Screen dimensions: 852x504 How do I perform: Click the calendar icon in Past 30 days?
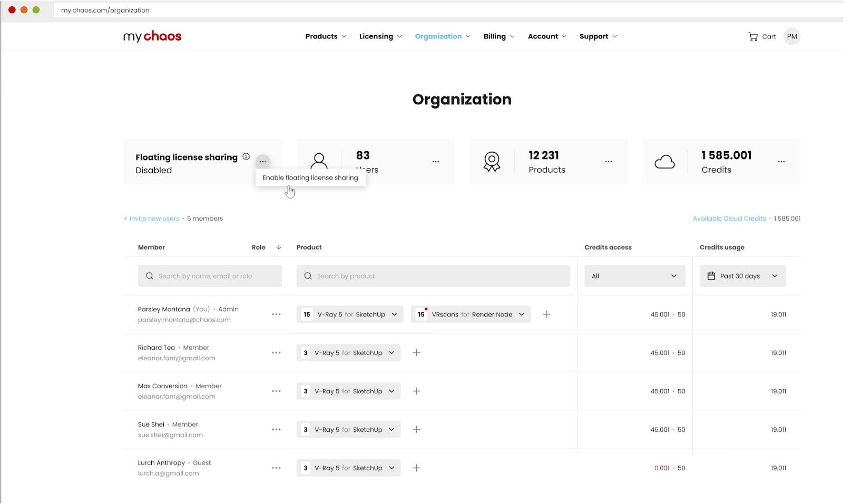[711, 276]
